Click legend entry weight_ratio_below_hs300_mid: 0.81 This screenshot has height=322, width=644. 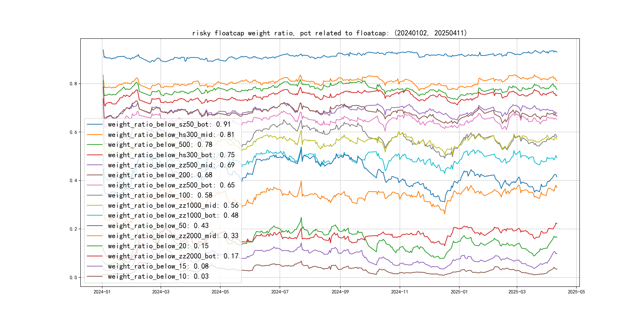point(171,135)
